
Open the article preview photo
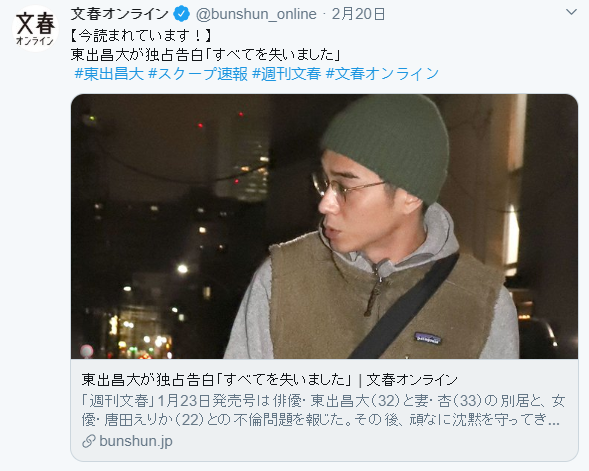pos(324,226)
